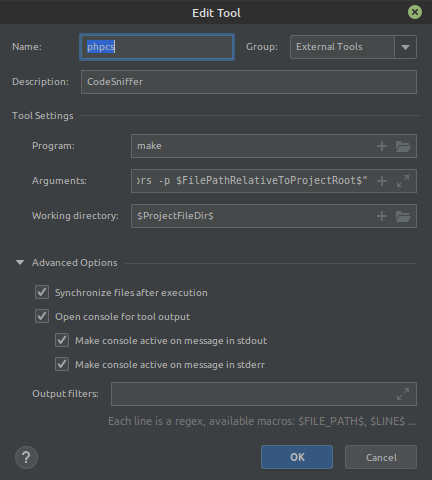Close the Edit Tool dialog
The image size is (432, 480).
coord(415,12)
